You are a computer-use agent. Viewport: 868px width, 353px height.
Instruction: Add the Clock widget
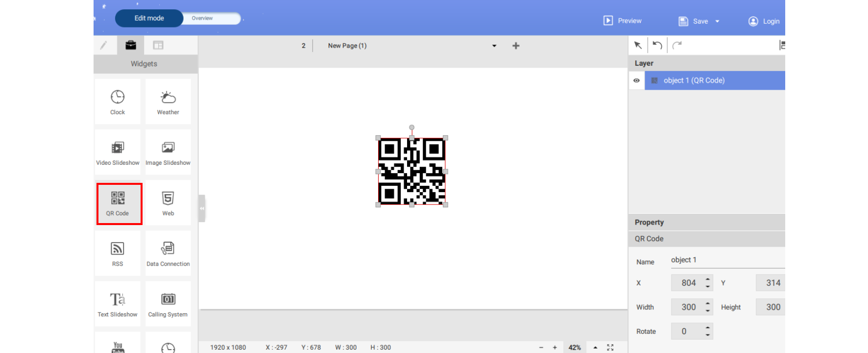[118, 102]
